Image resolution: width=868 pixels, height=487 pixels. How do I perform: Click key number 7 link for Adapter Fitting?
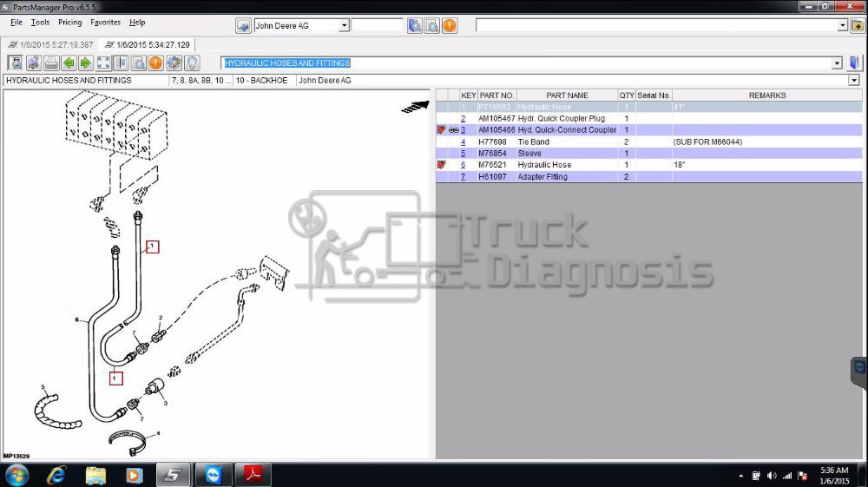463,177
